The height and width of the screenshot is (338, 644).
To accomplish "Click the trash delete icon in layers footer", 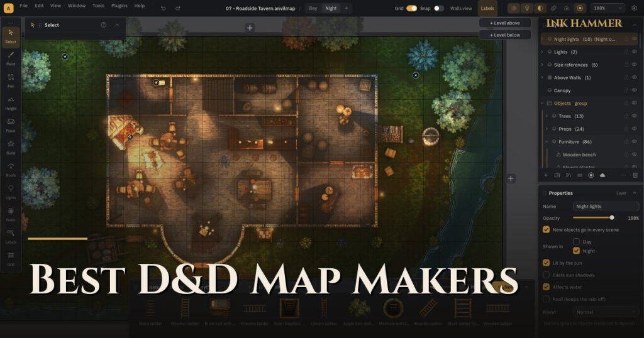I will pos(635,175).
